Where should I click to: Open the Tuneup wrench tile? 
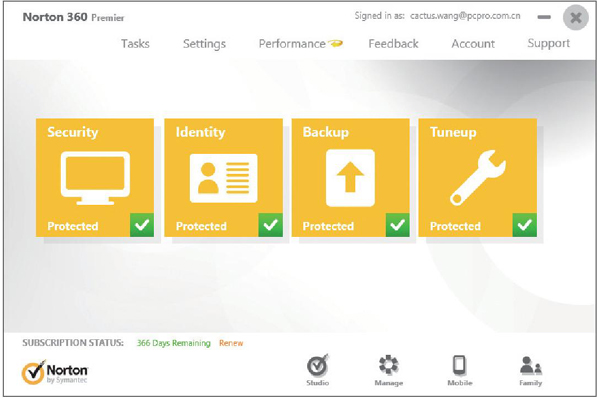click(478, 178)
